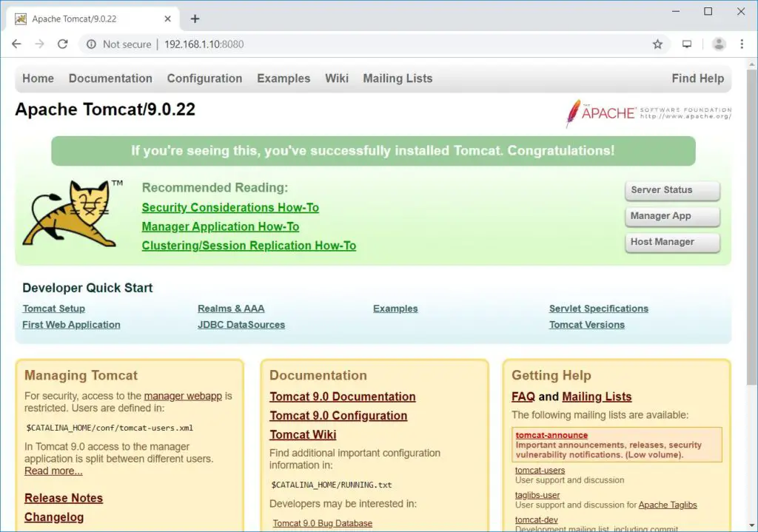Open Documentation in the nav bar
Viewport: 758px width, 532px height.
tap(110, 78)
